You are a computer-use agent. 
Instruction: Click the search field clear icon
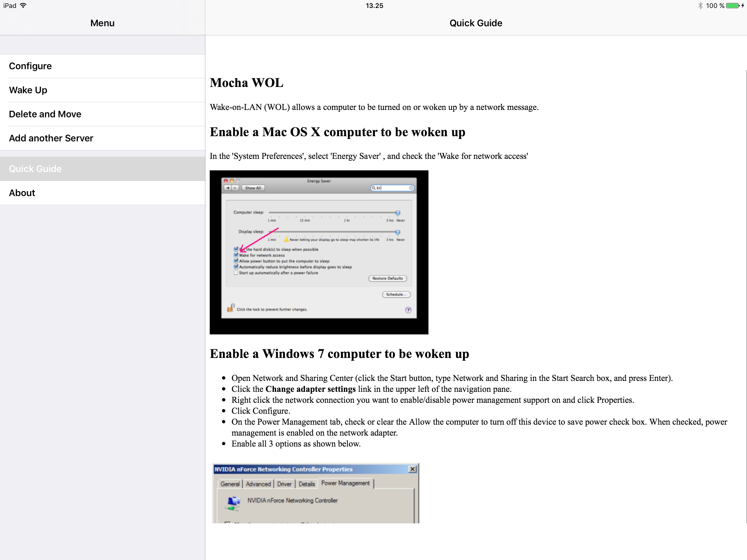[x=411, y=188]
